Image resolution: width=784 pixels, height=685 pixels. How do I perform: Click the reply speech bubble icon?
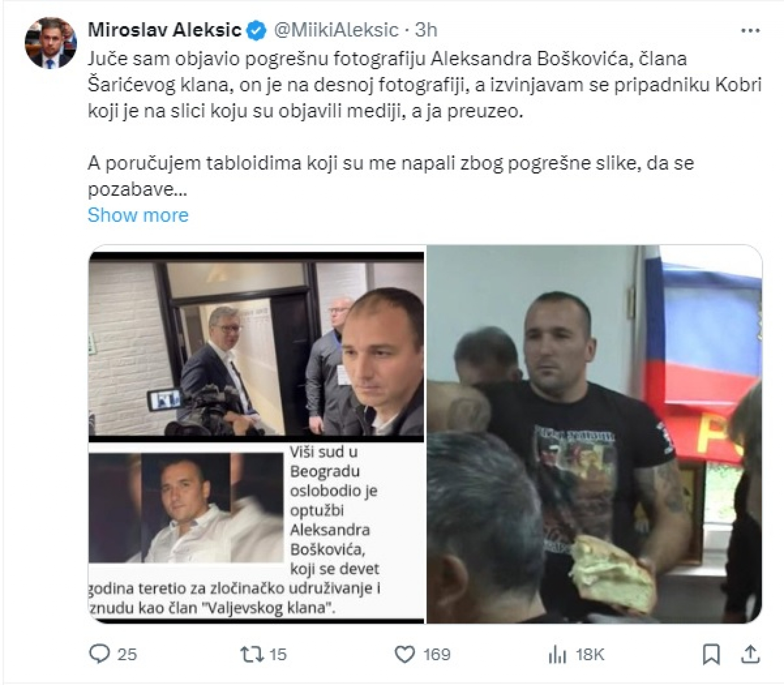(x=100, y=654)
